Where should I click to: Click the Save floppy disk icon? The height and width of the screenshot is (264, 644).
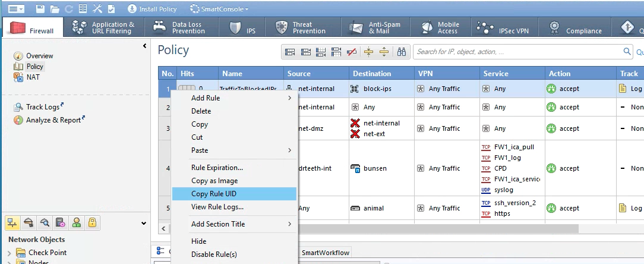point(40,9)
